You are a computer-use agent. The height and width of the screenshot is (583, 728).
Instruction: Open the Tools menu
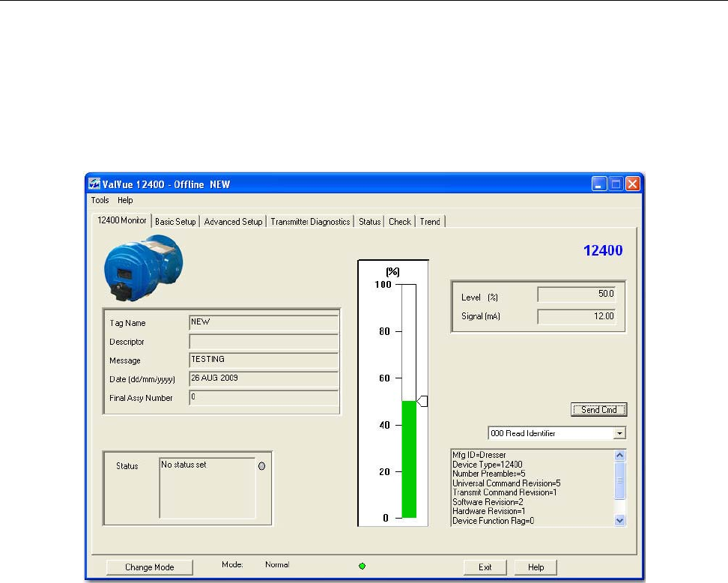coord(100,200)
